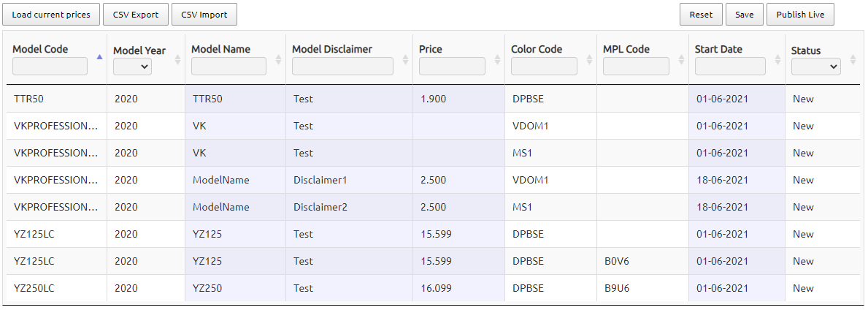Sort by MPL Code using its arrows
Image resolution: width=868 pixels, height=310 pixels.
[x=681, y=59]
